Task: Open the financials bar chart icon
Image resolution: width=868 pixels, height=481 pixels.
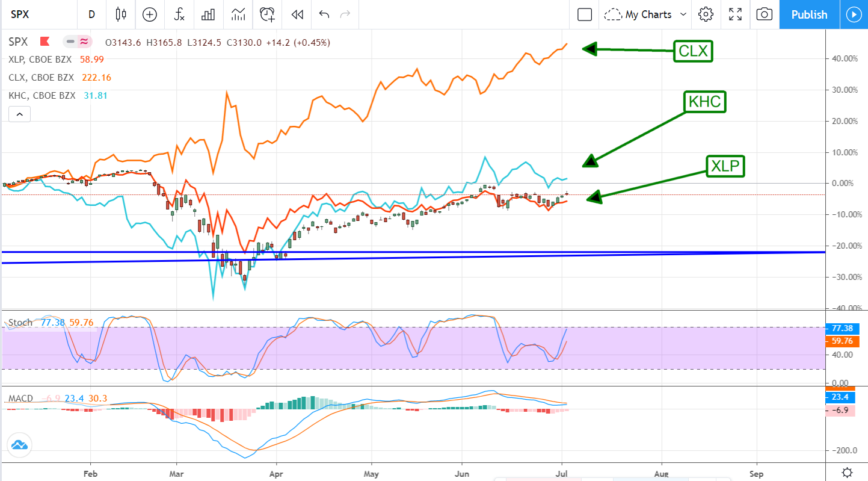Action: (x=208, y=14)
